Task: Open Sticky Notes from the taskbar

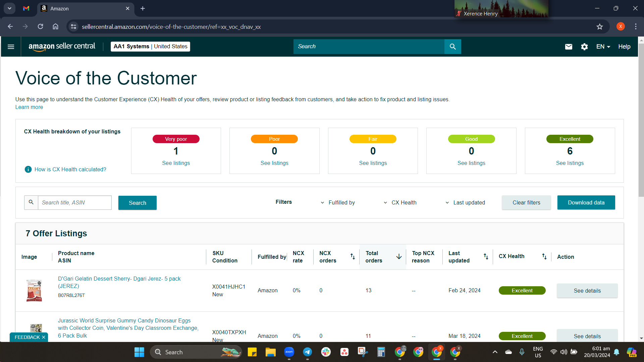Action: click(252, 352)
